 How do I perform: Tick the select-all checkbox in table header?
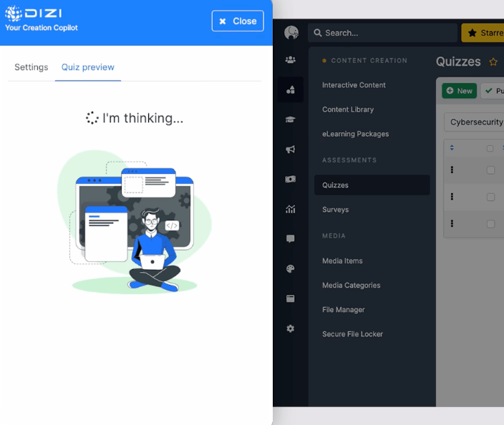tap(490, 149)
